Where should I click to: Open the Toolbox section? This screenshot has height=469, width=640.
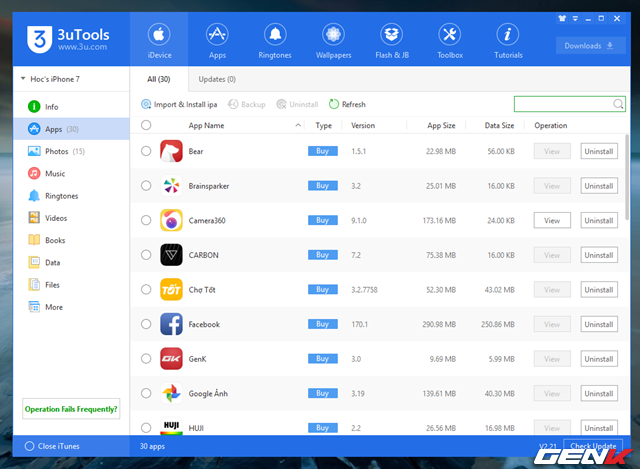[x=450, y=39]
